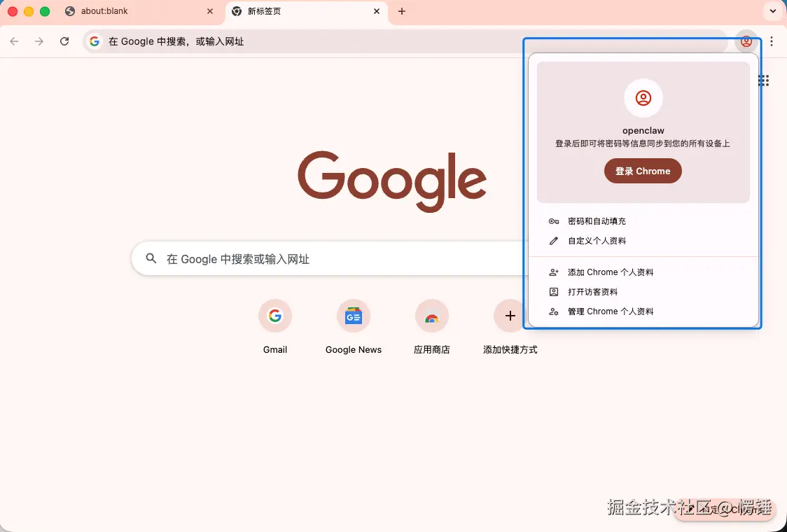The height and width of the screenshot is (532, 787).
Task: Click the 添加快捷方式 plus tile
Action: coord(510,316)
